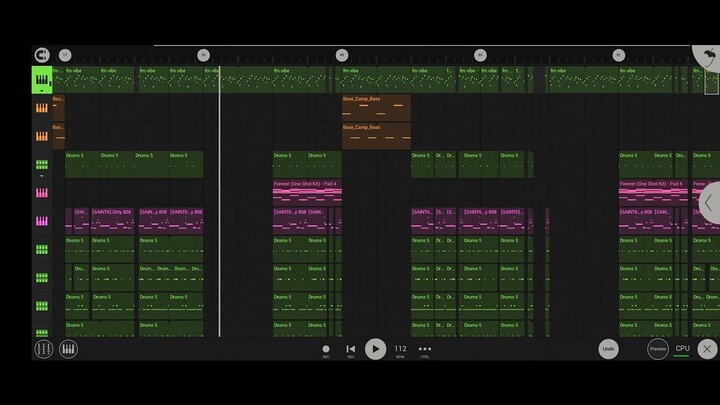Open the mixer using the faders icon
Screen dimensions: 720x405
click(x=44, y=349)
